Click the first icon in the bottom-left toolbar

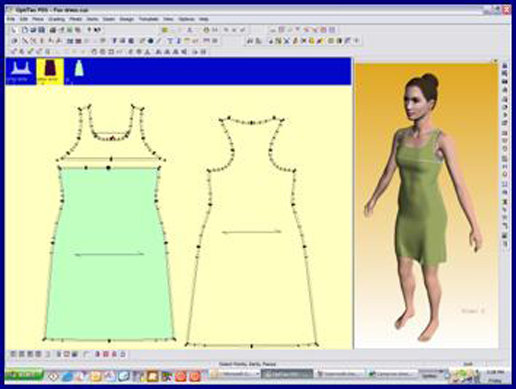coord(13,354)
